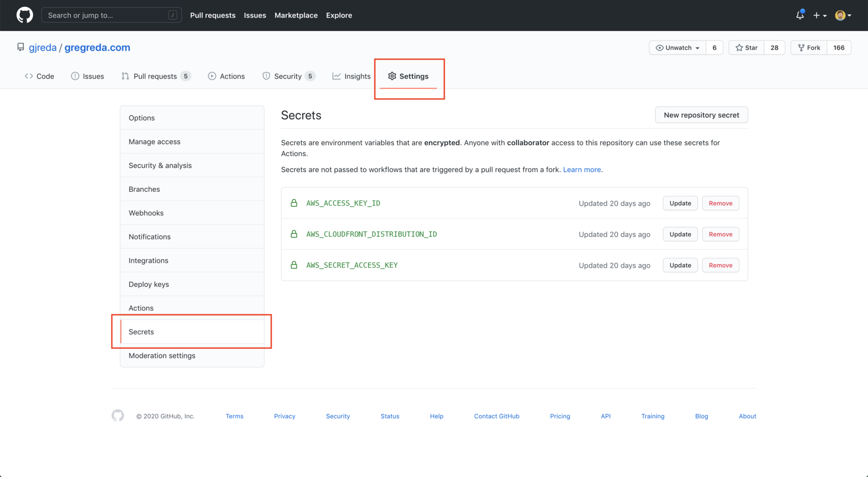Select Manage access in sidebar

192,142
